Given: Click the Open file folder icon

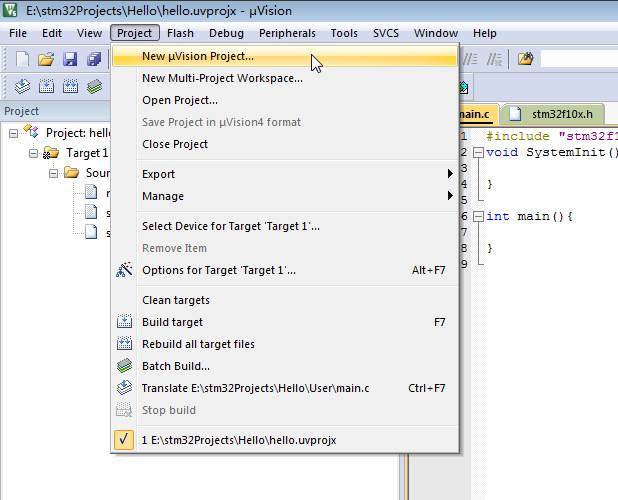Looking at the screenshot, I should (46, 59).
